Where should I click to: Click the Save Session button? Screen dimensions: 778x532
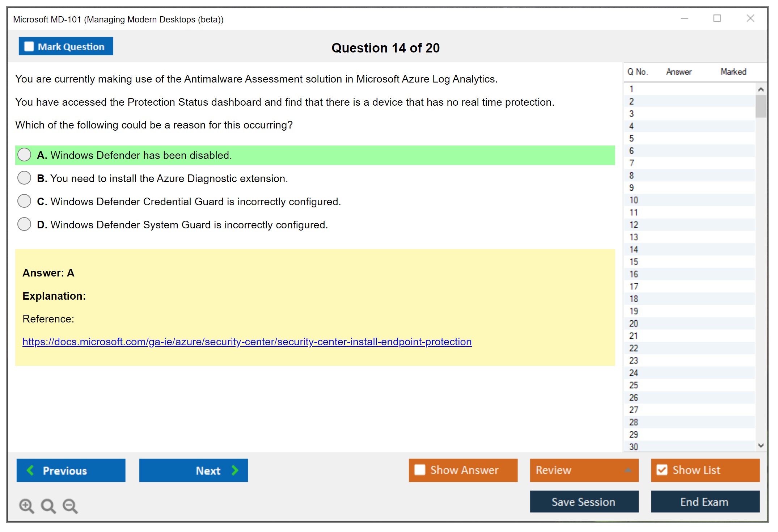coord(584,502)
